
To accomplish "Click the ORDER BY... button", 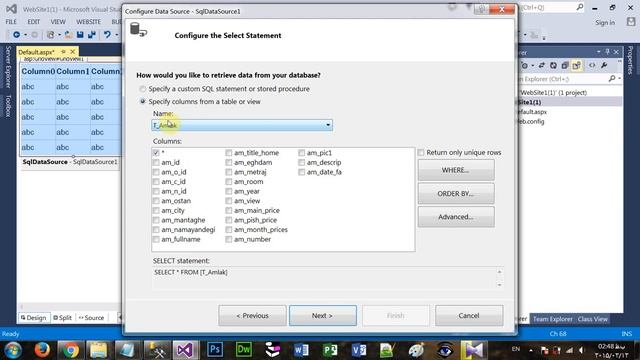I will (x=456, y=193).
